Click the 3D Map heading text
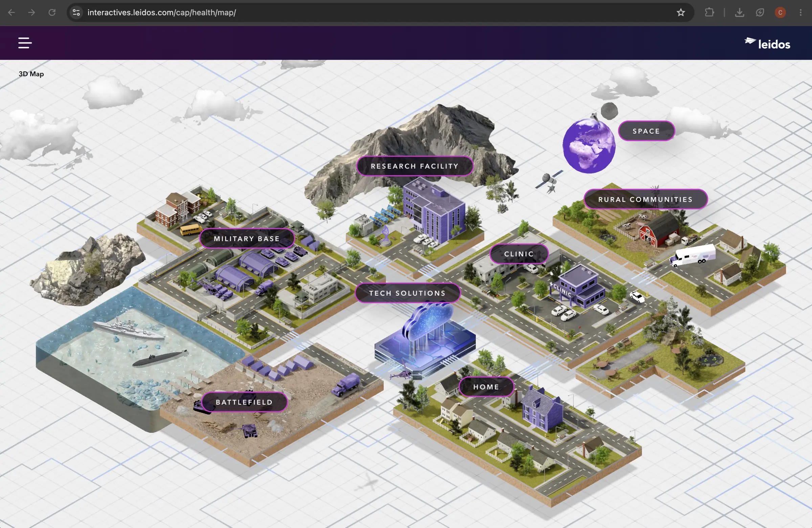The height and width of the screenshot is (528, 812). 31,74
